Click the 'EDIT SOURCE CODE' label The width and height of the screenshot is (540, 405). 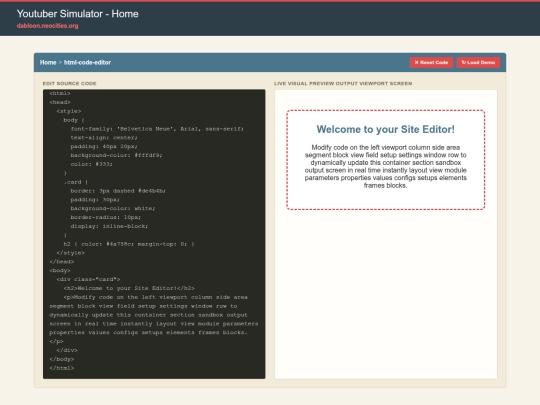[x=70, y=83]
